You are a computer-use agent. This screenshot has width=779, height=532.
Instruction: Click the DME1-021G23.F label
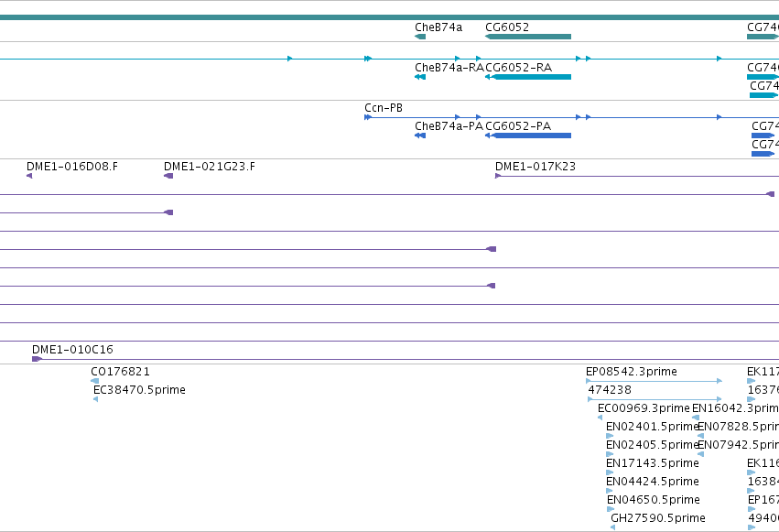[x=209, y=167]
